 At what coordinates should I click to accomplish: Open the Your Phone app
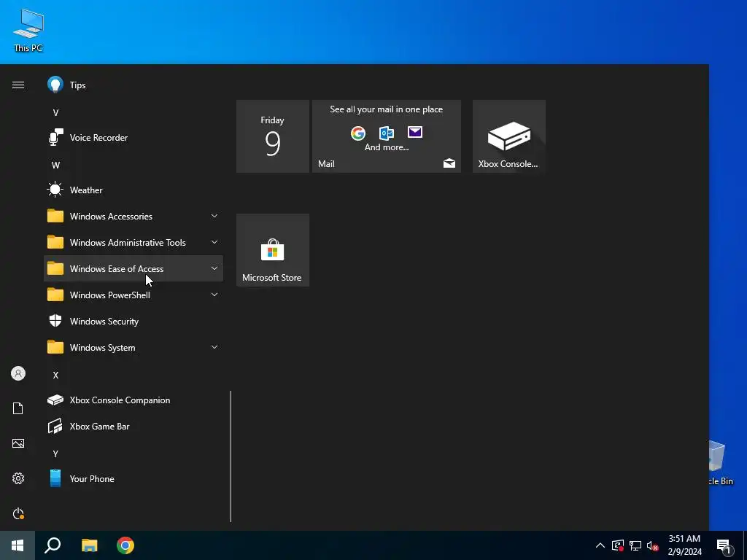(133, 478)
